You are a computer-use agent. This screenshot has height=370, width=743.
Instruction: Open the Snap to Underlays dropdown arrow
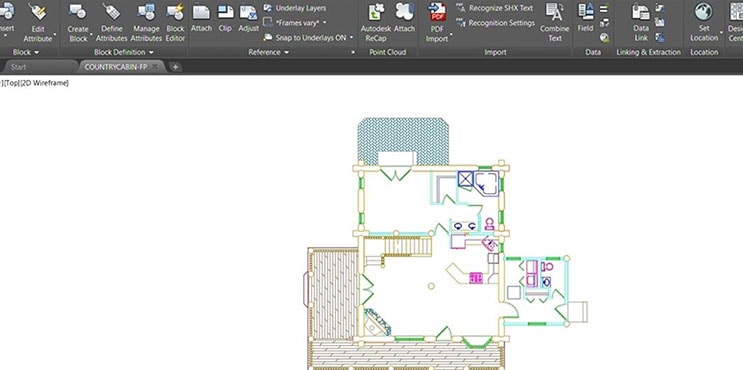352,37
